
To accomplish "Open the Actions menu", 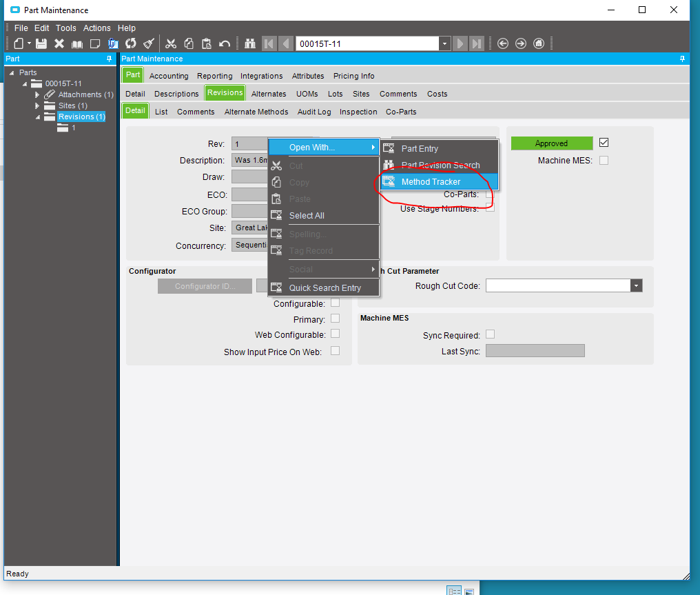I will [x=97, y=28].
